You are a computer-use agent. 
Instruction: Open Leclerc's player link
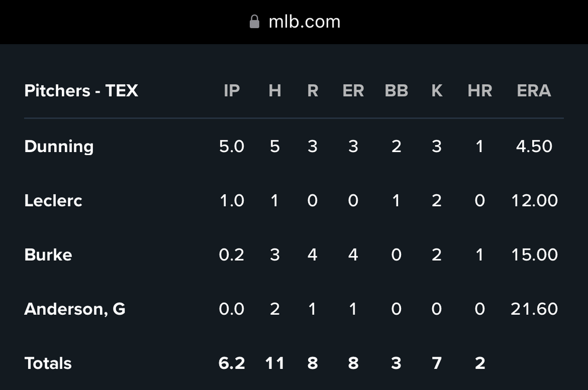point(53,200)
